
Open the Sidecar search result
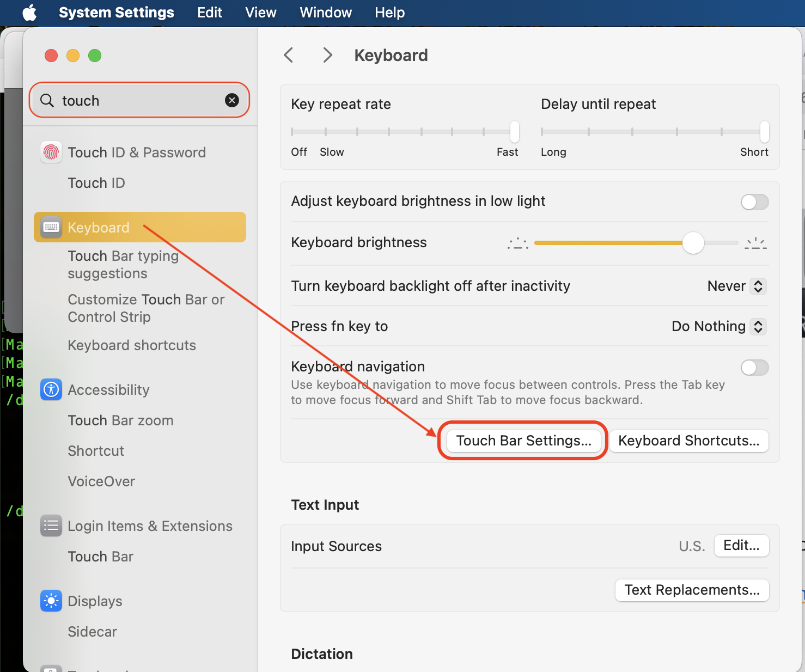pyautogui.click(x=92, y=632)
